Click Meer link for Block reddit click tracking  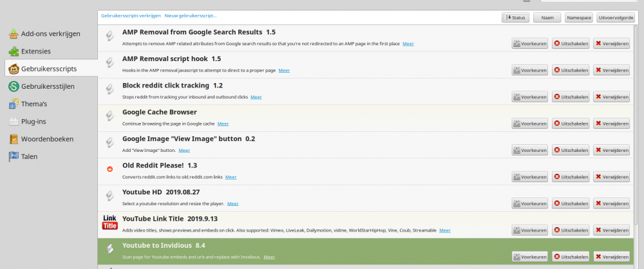click(x=256, y=97)
